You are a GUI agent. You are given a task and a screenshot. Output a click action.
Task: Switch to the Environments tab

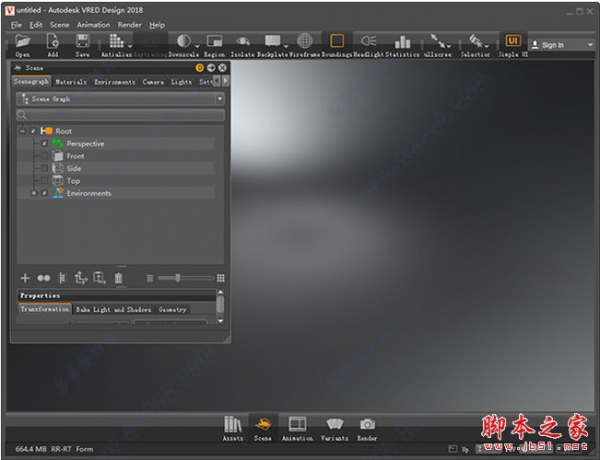tap(115, 82)
